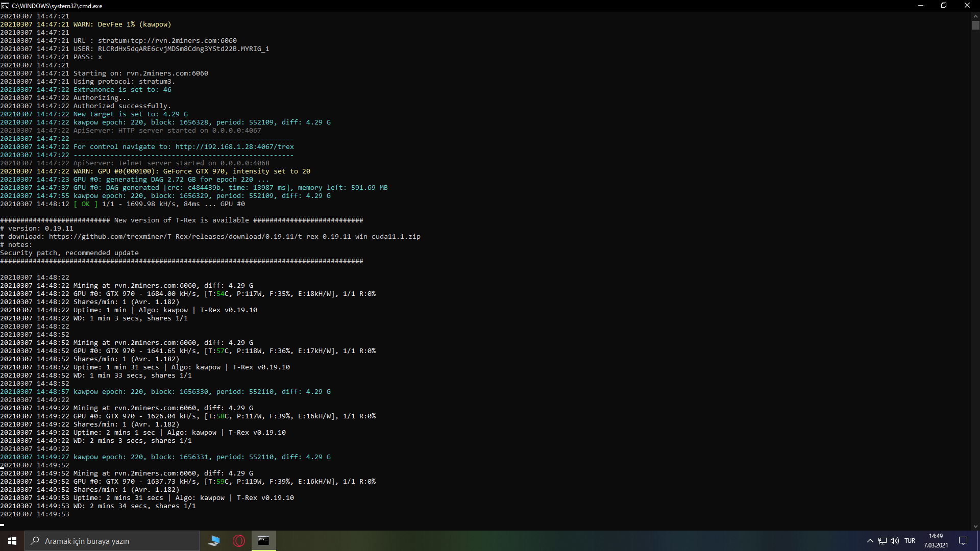Open network status tray icon
The width and height of the screenshot is (980, 551).
883,541
